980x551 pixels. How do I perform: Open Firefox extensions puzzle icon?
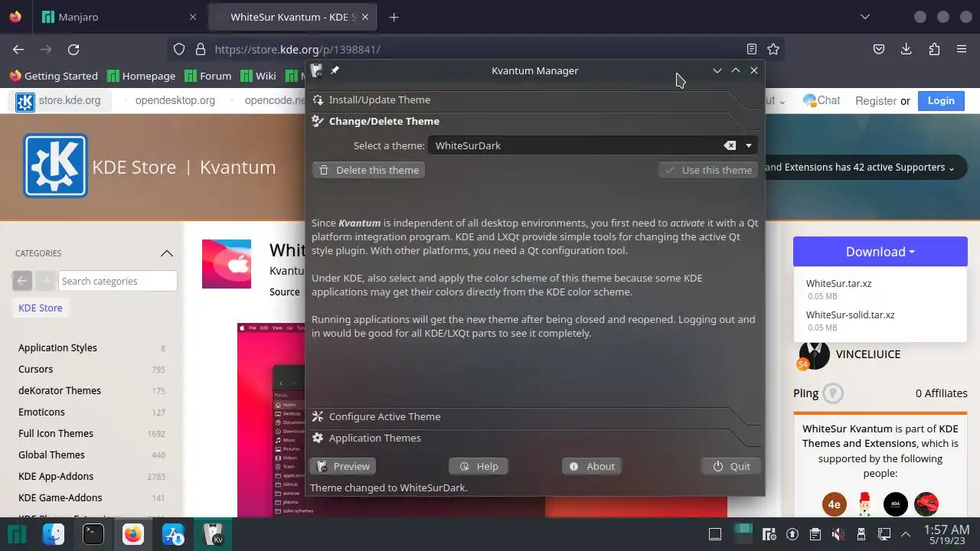[934, 49]
